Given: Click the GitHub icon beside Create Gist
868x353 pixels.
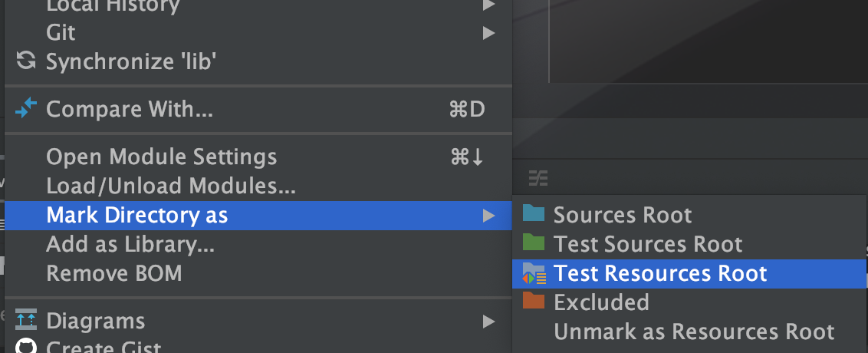Looking at the screenshot, I should click(x=26, y=347).
